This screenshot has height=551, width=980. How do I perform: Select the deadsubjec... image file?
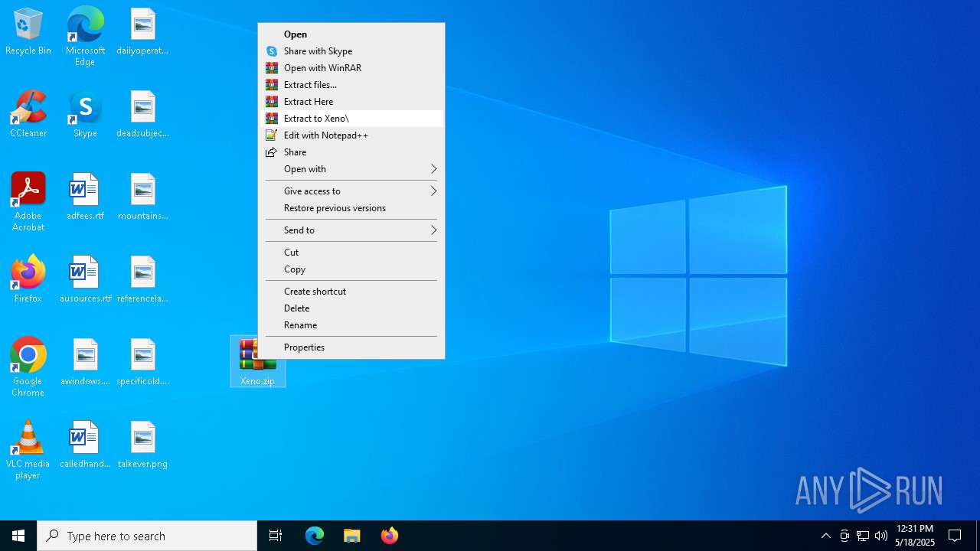coord(142,115)
